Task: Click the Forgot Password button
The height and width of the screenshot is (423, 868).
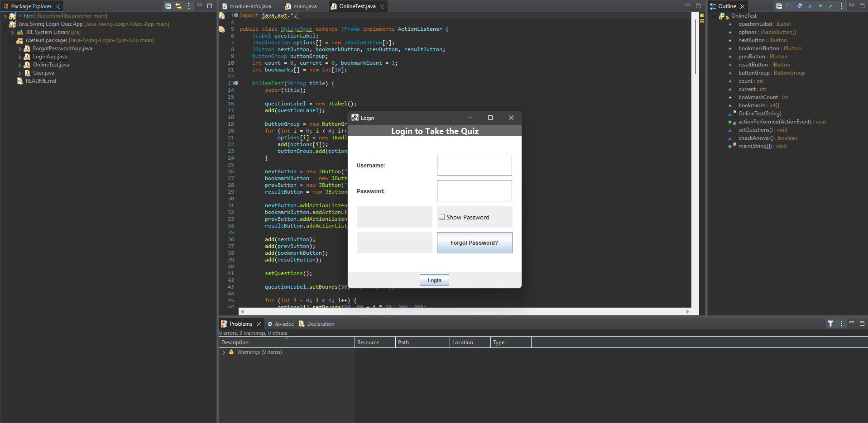Action: [474, 242]
